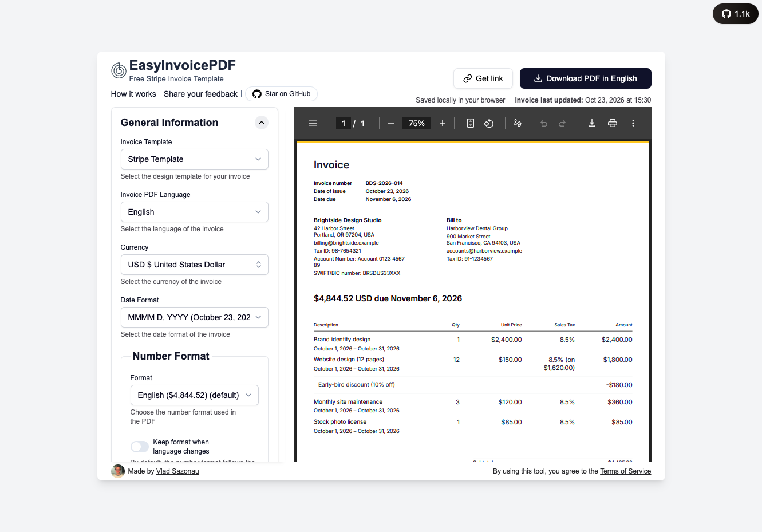Viewport: 762px width, 532px height.
Task: Click the invoice number BDS-2026-014
Action: (x=384, y=183)
